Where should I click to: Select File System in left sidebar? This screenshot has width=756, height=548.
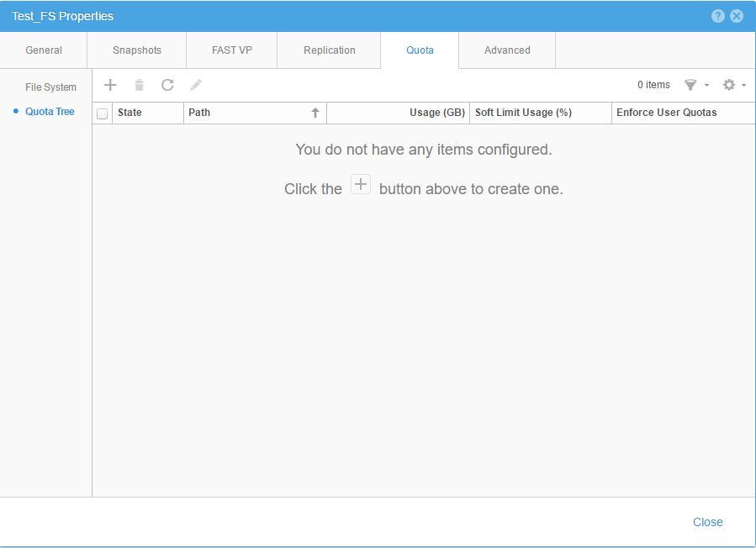tap(50, 87)
